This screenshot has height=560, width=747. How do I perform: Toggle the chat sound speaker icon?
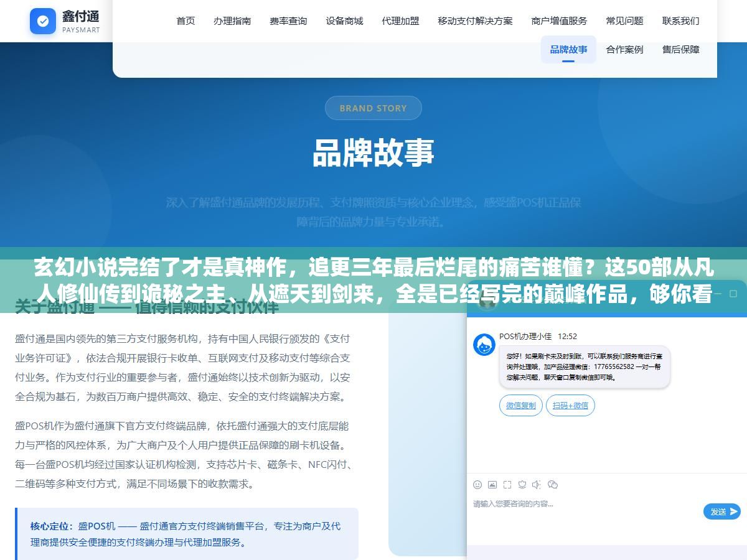(x=537, y=484)
